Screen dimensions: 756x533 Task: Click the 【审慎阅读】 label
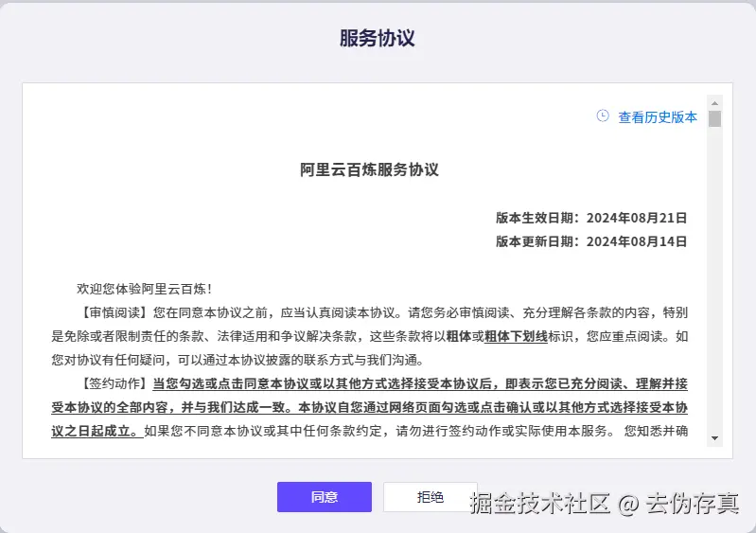(114, 312)
